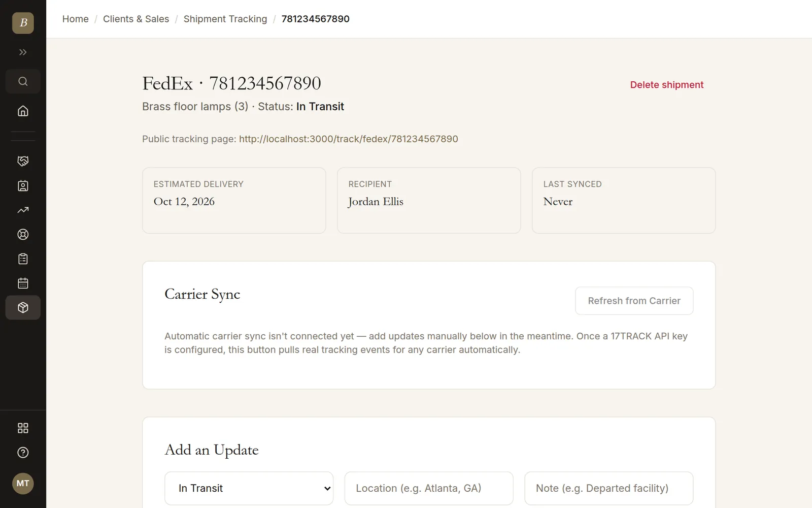The image size is (812, 508).
Task: Open the help question-mark icon
Action: (23, 453)
